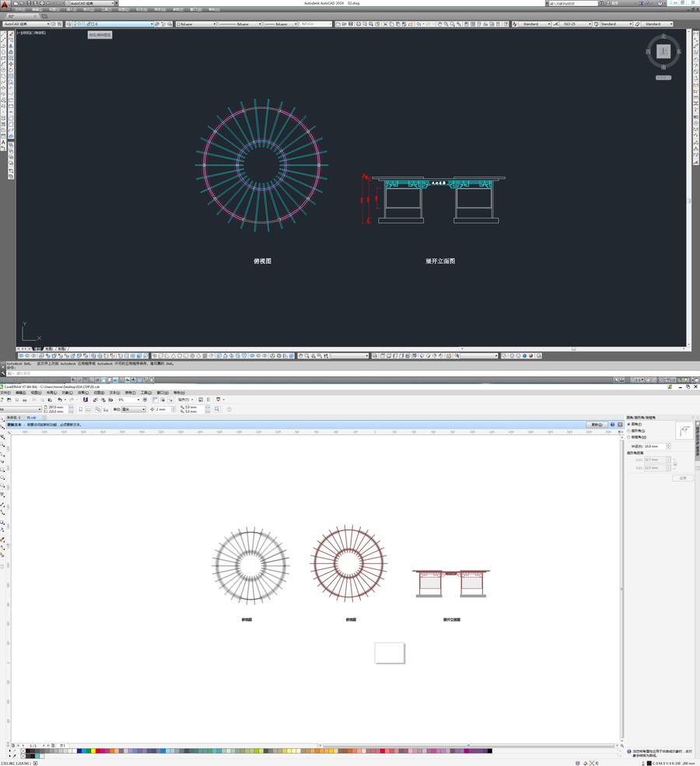Close the CorelDRAW update text banner
This screenshot has width=700, height=766.
tap(620, 425)
